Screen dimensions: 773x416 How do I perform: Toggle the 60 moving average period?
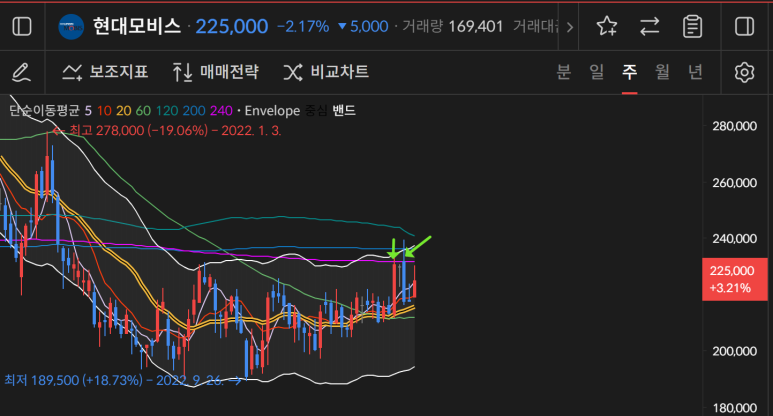click(x=143, y=110)
